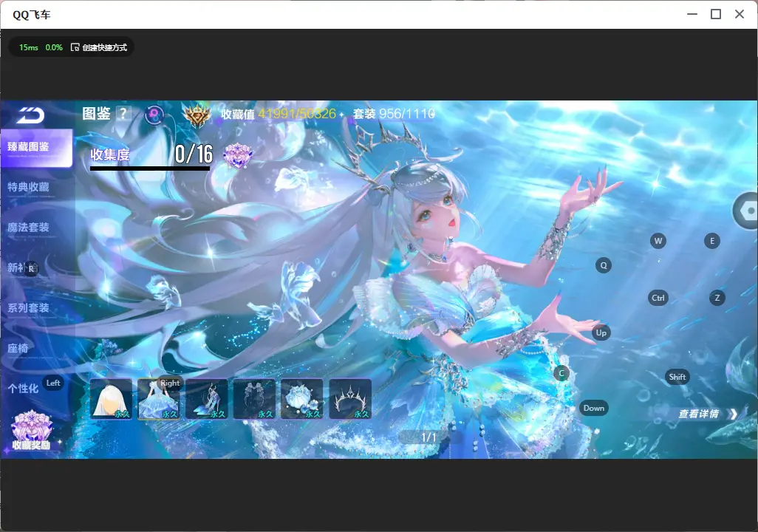758x532 pixels.
Task: Click the 0/16 collection count
Action: click(x=194, y=154)
